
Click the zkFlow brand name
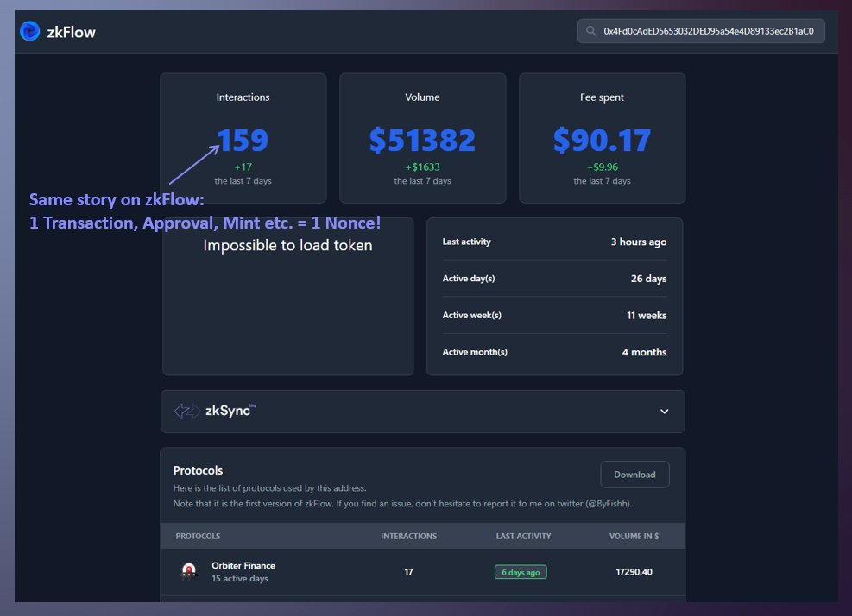[71, 32]
